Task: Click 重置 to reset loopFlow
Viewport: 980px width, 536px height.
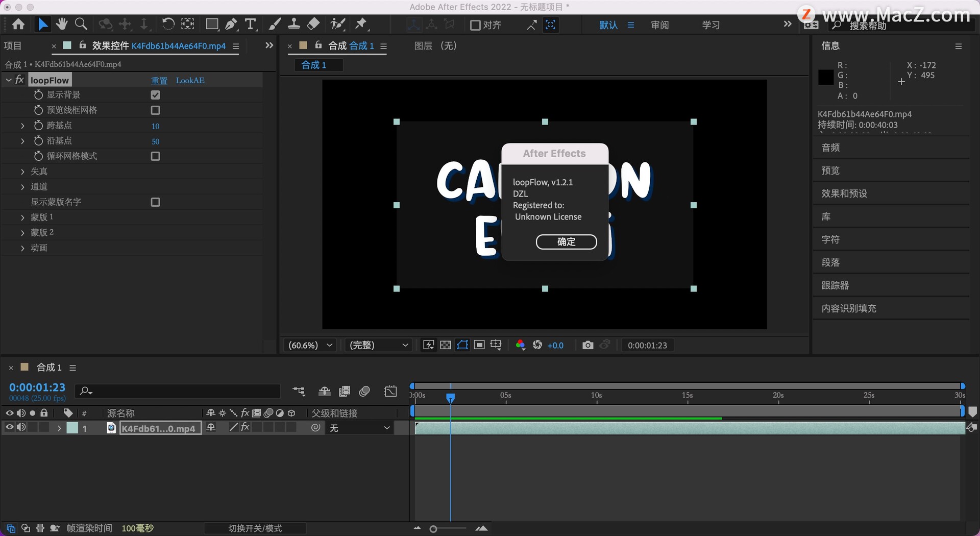Action: pyautogui.click(x=159, y=81)
